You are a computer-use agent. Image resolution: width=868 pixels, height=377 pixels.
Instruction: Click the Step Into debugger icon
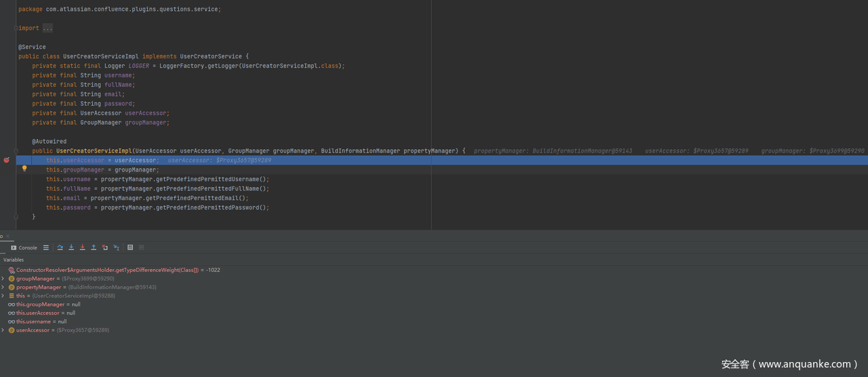71,247
